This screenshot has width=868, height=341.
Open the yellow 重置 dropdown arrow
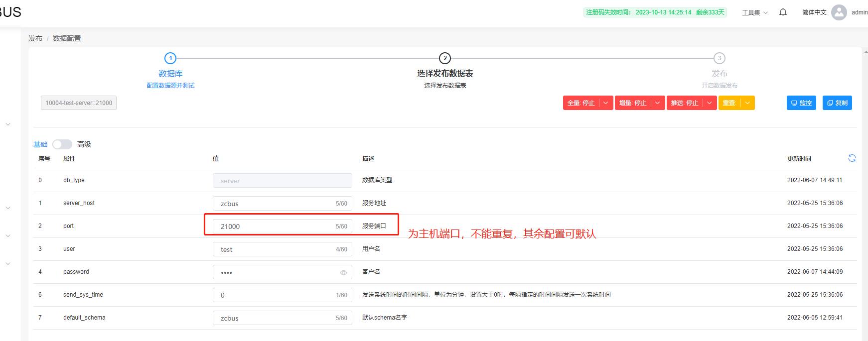(747, 103)
